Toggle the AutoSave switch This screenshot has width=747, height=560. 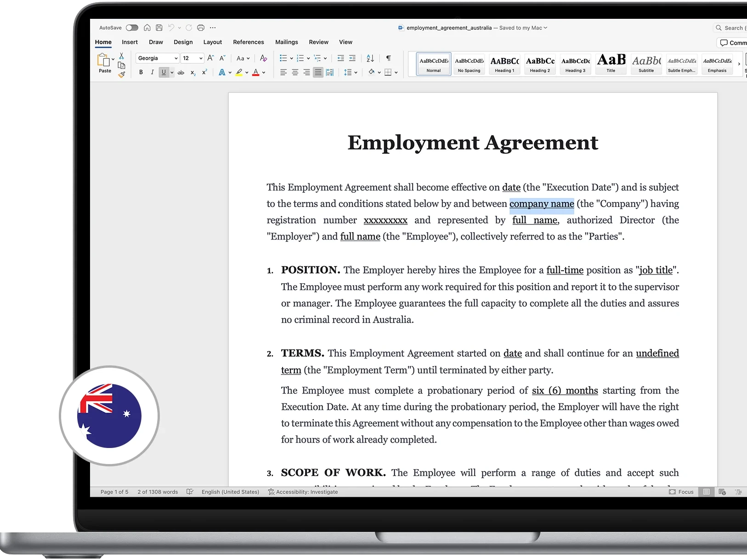[132, 28]
